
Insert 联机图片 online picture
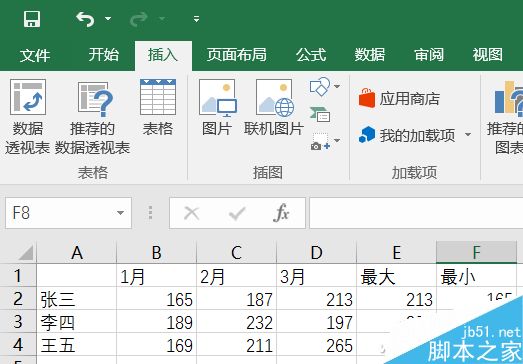tap(274, 107)
